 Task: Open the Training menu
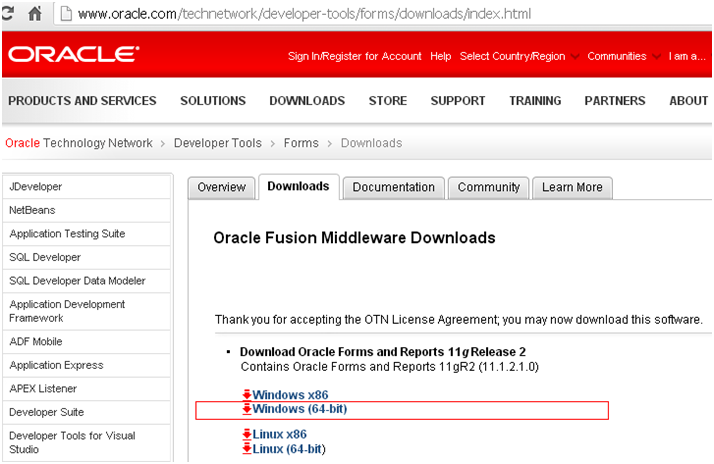click(535, 101)
